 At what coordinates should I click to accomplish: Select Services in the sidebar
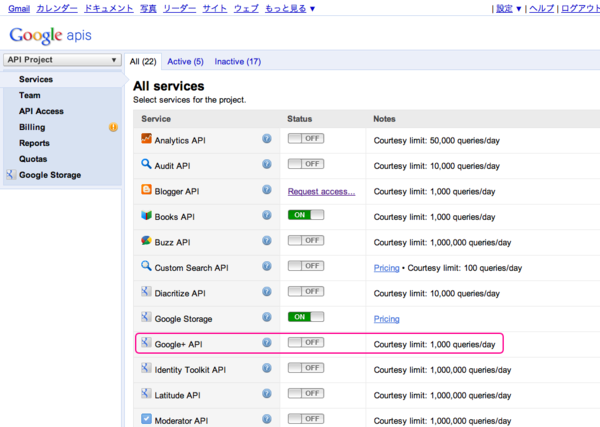36,79
